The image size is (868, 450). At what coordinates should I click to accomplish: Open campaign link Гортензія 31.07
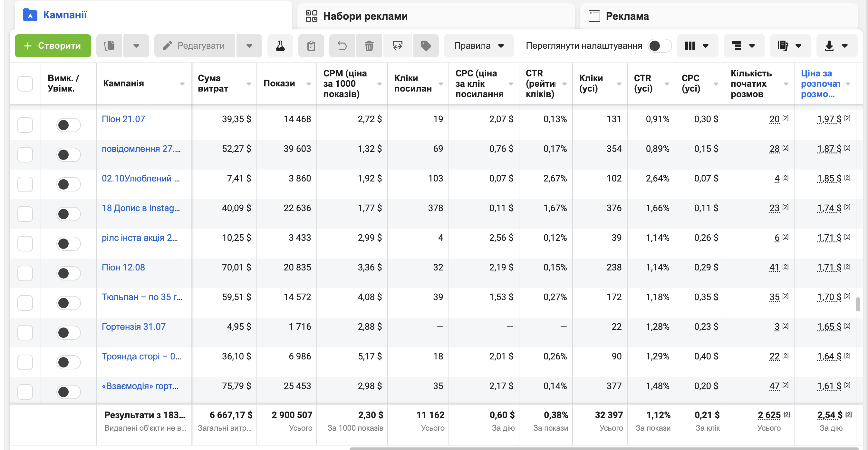point(134,326)
